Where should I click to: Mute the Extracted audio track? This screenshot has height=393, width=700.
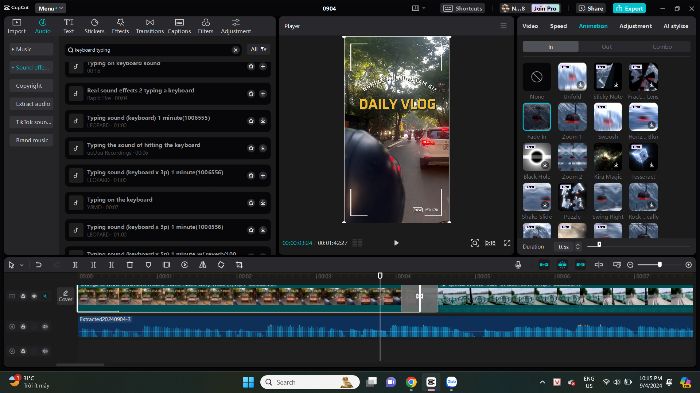[x=45, y=326]
